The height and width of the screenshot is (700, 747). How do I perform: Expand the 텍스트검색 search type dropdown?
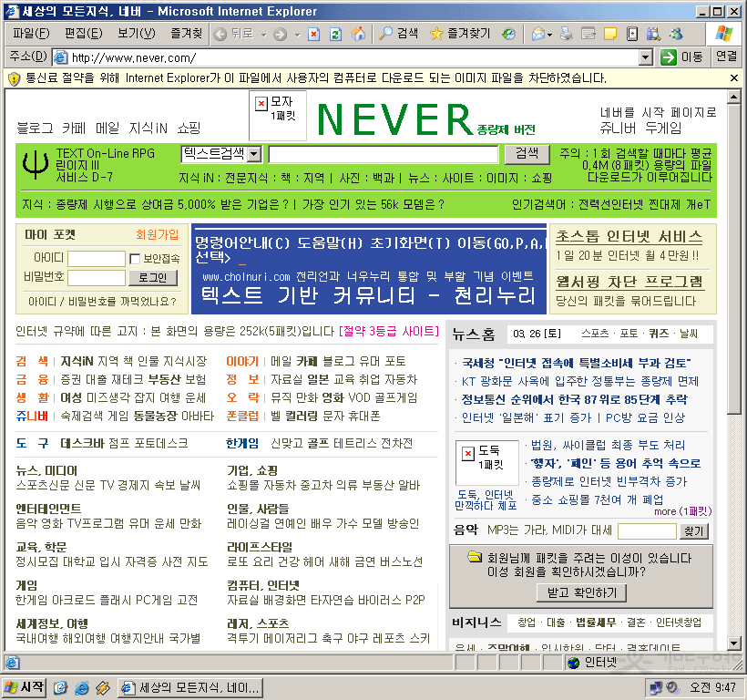[255, 154]
